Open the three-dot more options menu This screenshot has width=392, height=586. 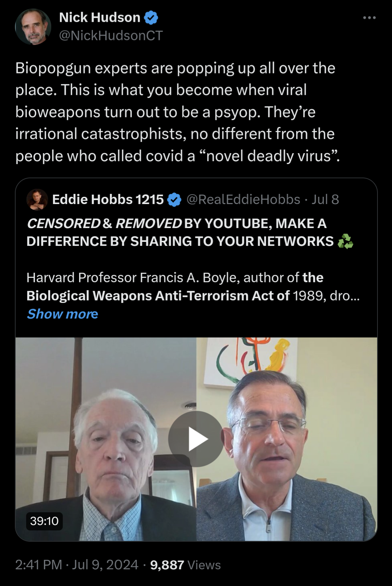[369, 17]
